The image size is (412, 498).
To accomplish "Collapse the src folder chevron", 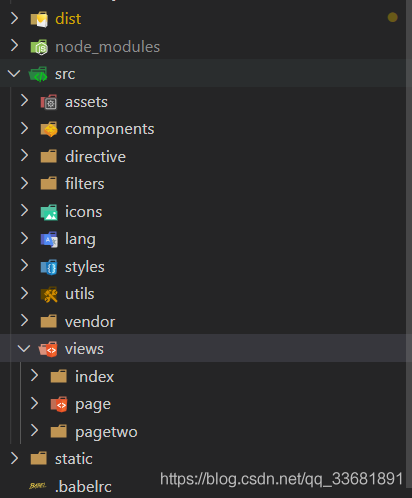I will point(14,73).
